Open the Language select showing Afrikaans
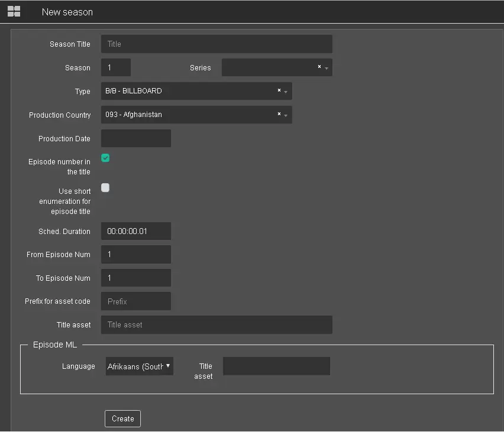The width and height of the screenshot is (504, 432). tap(140, 366)
